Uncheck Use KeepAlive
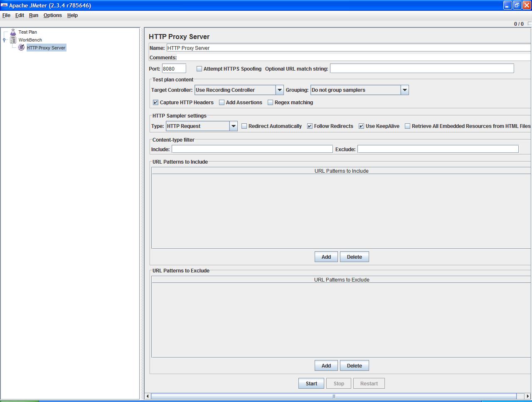Screen dimensions: 532x402 (x=361, y=126)
